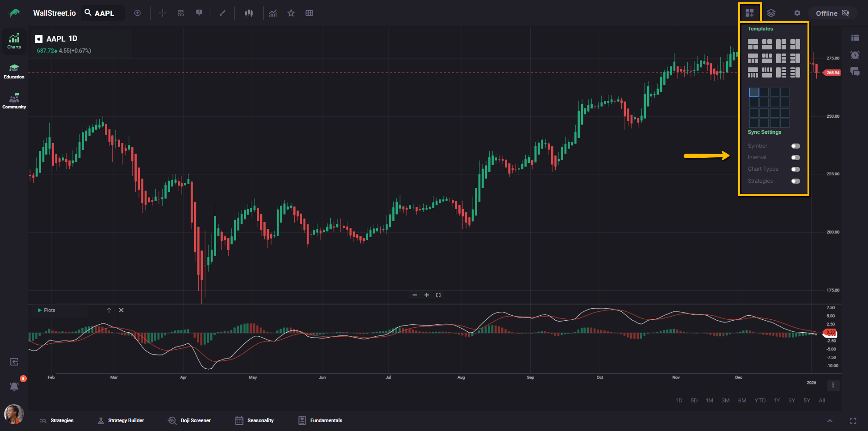The height and width of the screenshot is (431, 868).
Task: Click the layers stack icon
Action: (x=771, y=13)
